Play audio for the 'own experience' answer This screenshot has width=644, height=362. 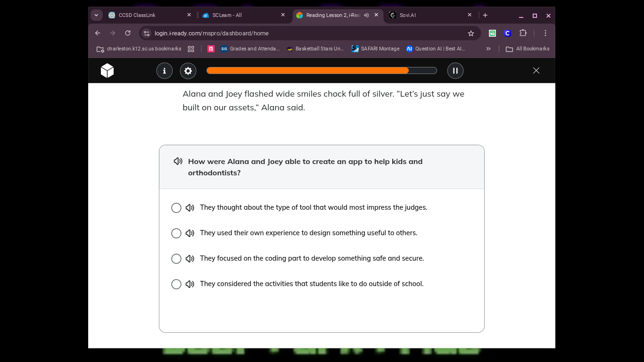pos(190,233)
